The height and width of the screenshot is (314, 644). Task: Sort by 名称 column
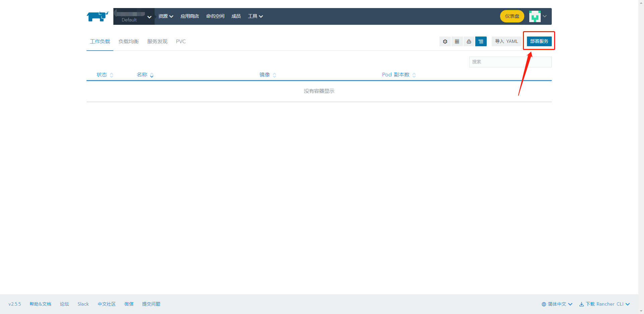tap(145, 75)
